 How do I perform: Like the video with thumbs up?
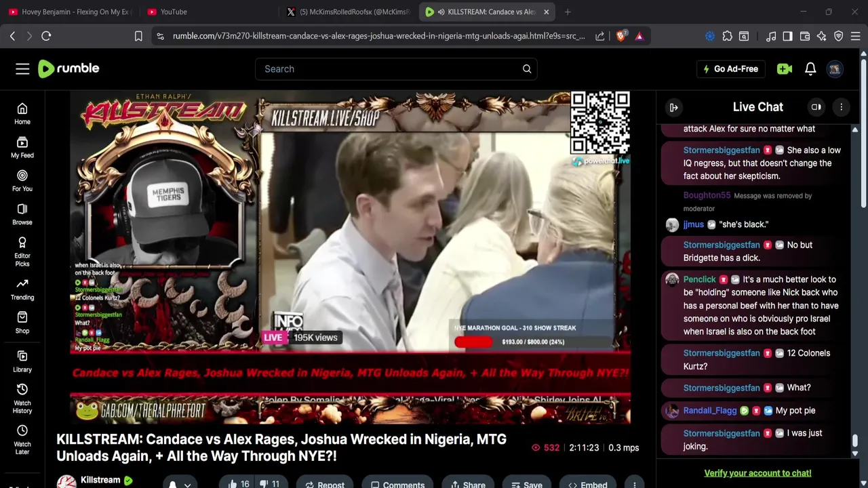(x=238, y=484)
